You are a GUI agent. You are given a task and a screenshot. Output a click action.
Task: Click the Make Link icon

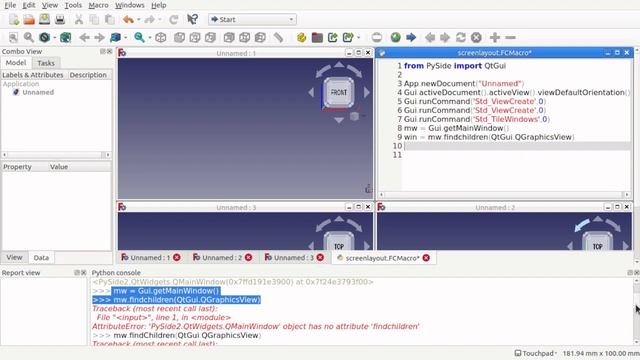click(x=333, y=38)
